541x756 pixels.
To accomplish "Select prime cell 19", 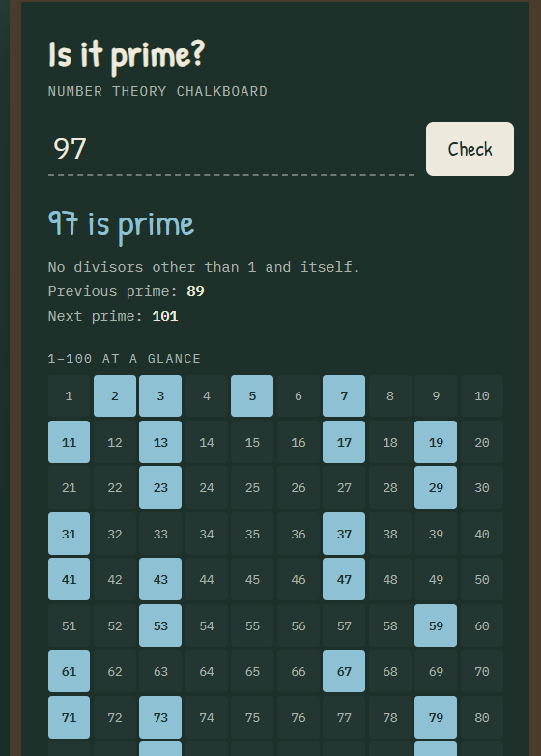I will coord(436,442).
